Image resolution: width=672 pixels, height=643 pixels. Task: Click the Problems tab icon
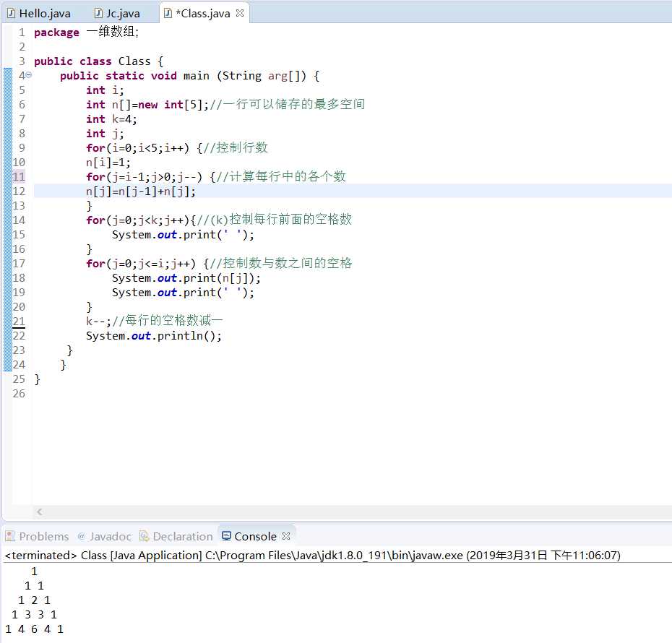10,536
